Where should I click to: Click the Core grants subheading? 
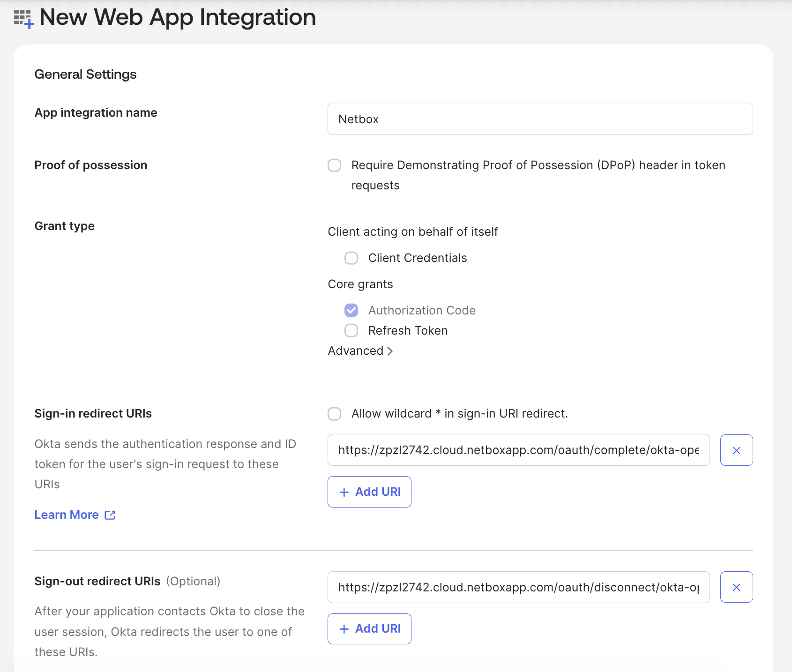[x=360, y=284]
